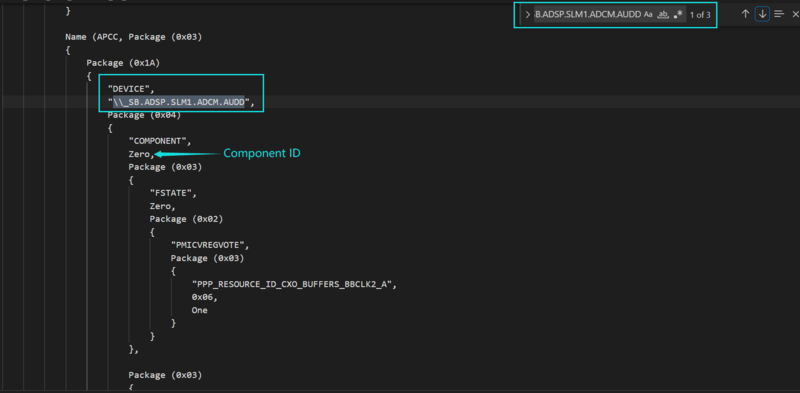The width and height of the screenshot is (800, 393).
Task: Go to next match arrow
Action: click(762, 14)
